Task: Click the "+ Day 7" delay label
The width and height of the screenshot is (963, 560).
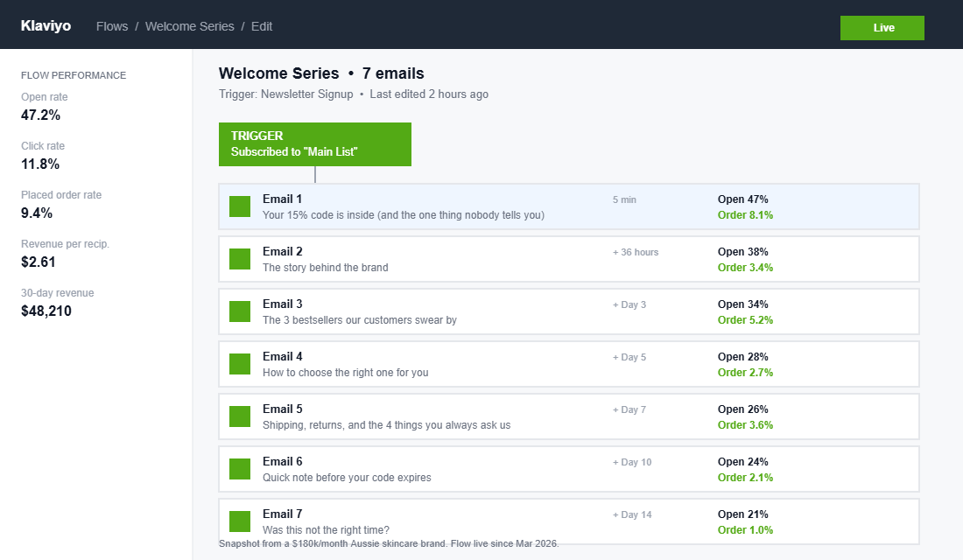Action: (629, 409)
